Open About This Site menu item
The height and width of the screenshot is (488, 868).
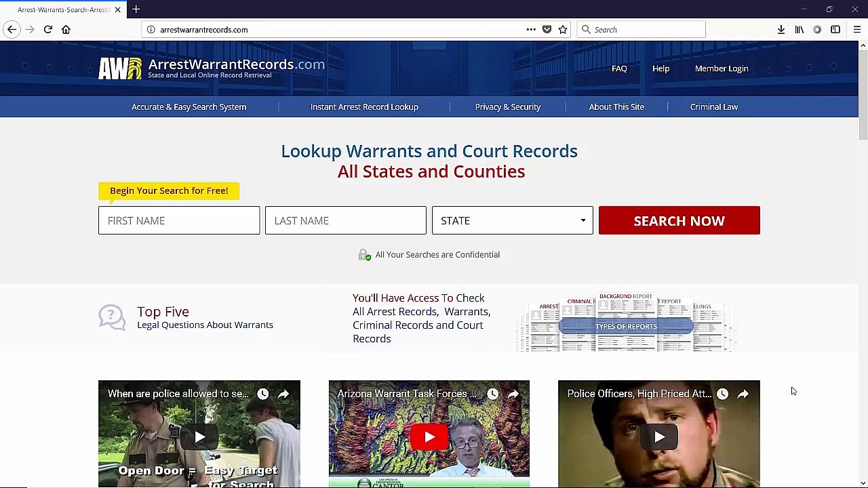pos(616,107)
